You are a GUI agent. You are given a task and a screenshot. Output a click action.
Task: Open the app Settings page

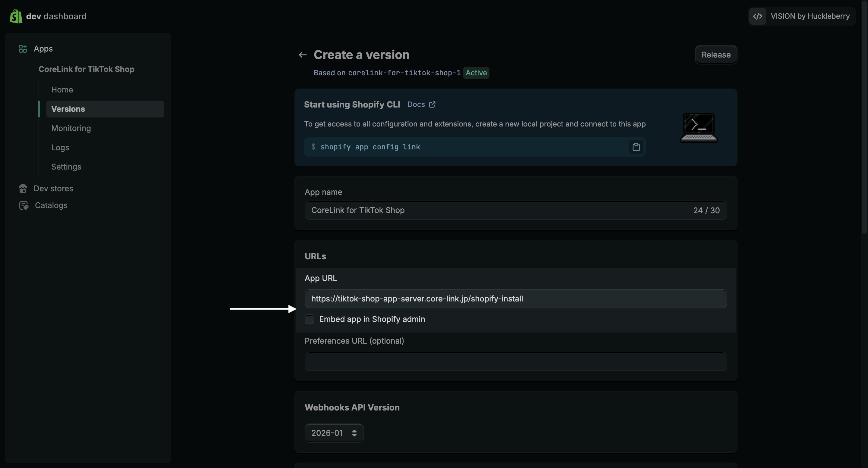point(66,167)
